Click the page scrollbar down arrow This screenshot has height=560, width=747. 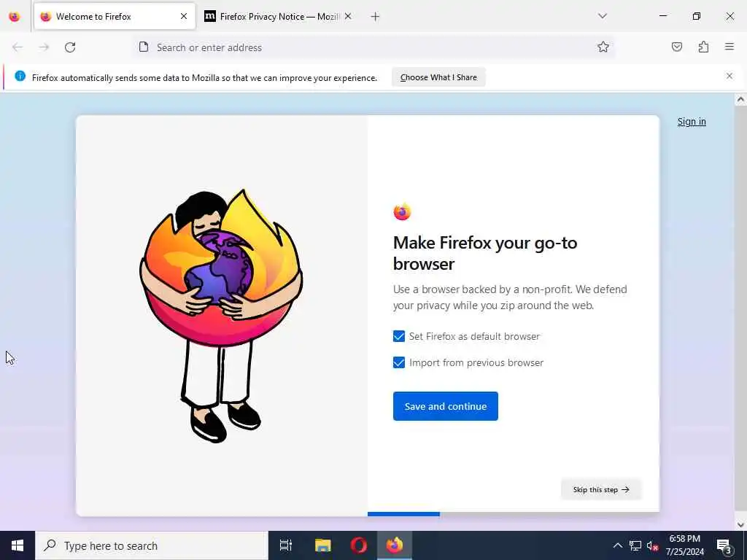741,525
